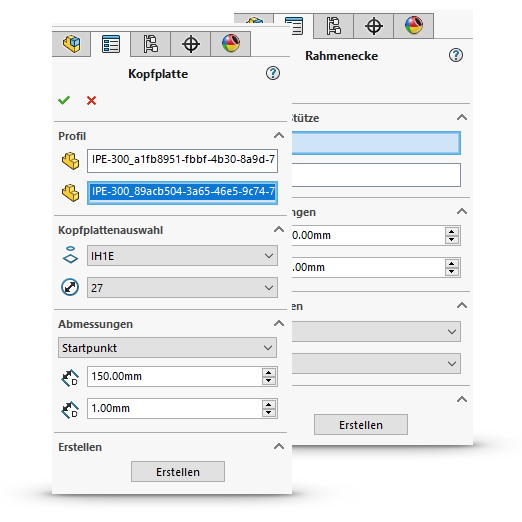
Task: Decrease the 1.00mm dimension value
Action: click(x=269, y=413)
